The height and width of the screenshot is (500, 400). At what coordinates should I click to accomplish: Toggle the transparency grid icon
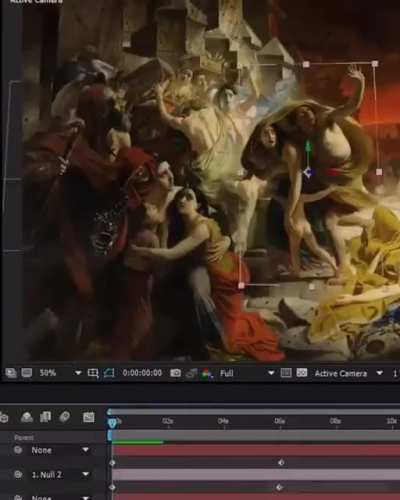click(286, 373)
